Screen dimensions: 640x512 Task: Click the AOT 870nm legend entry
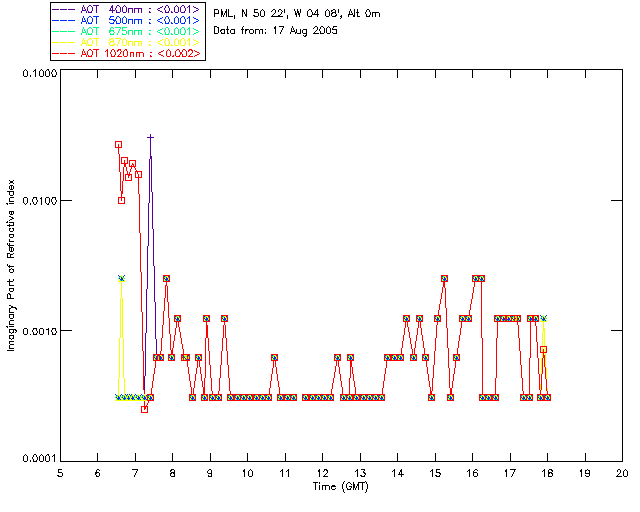(126, 42)
